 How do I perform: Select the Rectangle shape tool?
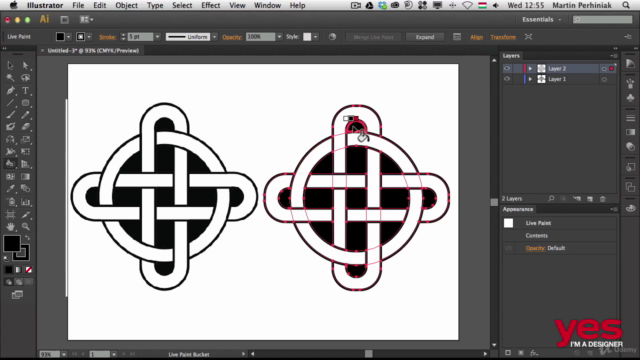(25, 102)
